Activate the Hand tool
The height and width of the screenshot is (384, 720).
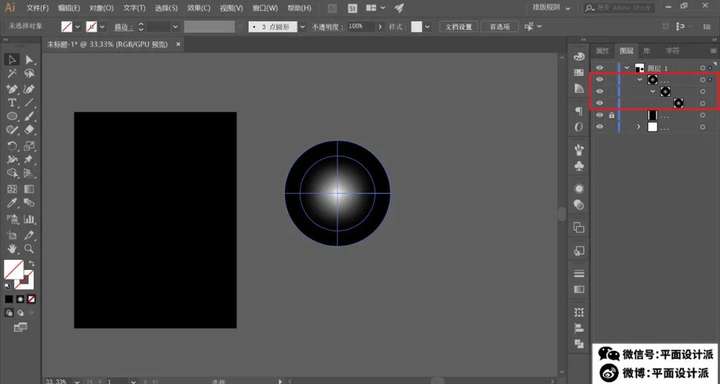[x=12, y=249]
